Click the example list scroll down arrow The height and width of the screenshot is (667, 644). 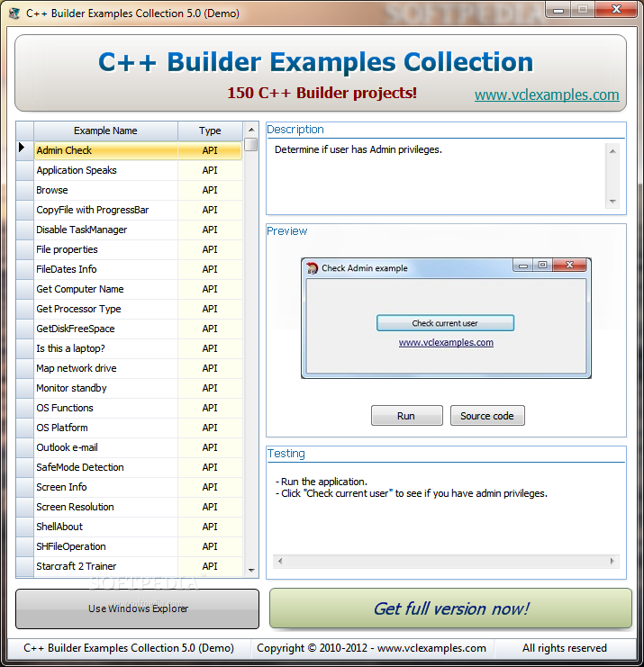251,570
